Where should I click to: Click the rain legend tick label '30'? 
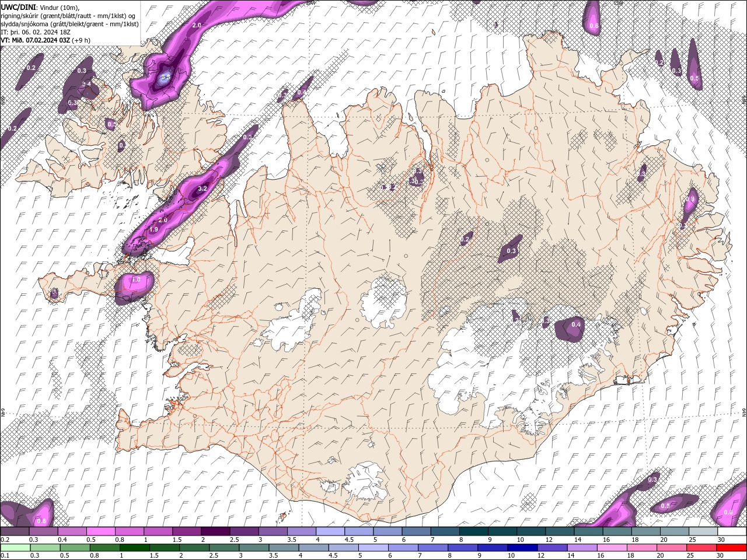coord(720,555)
